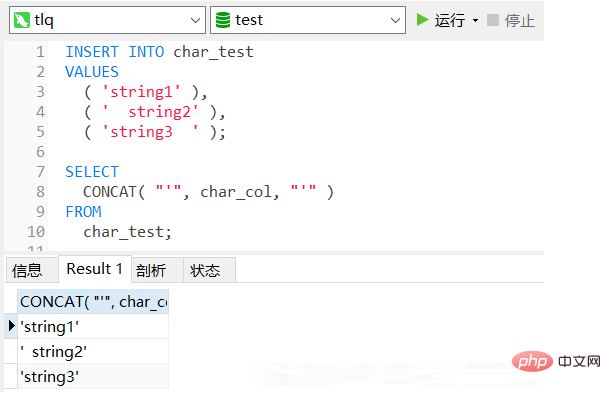Click the CONCAT column header
Screen dimensions: 611x394
point(93,302)
